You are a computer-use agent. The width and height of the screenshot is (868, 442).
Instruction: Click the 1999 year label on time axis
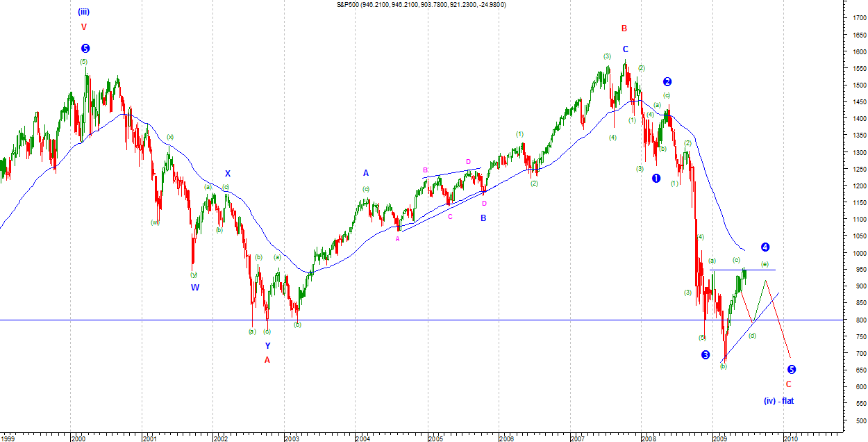8,439
